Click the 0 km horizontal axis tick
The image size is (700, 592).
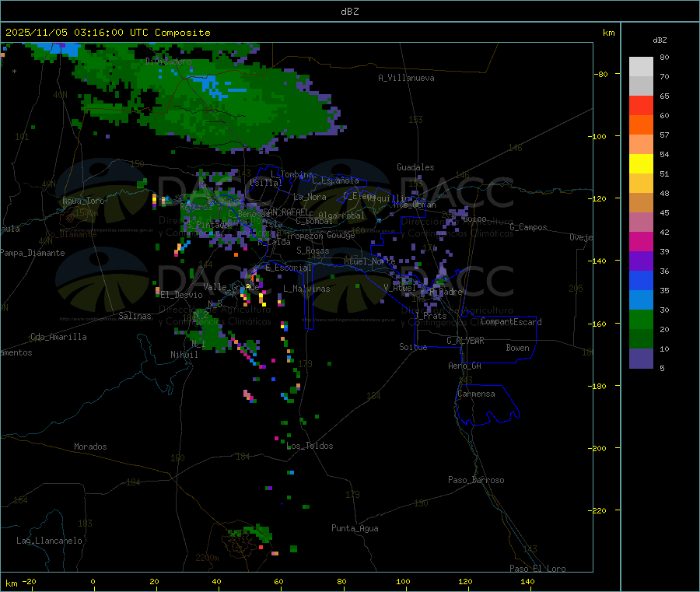tap(93, 581)
